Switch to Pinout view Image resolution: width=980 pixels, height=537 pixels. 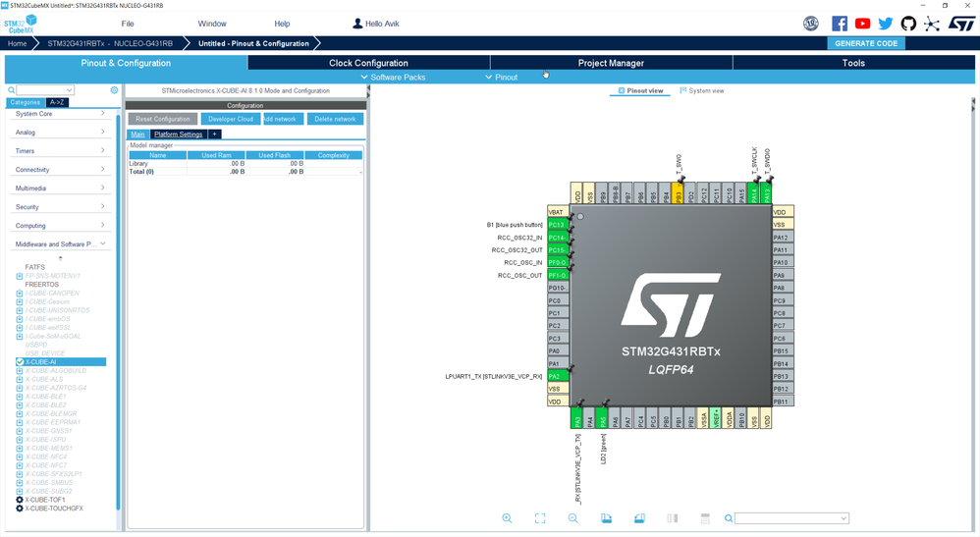(640, 90)
